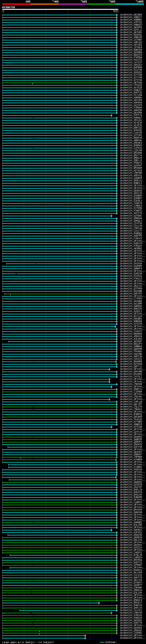The width and height of the screenshot is (146, 644).
Task: Select the UniRef100_Q6SKP4 entry
Action: tap(131, 27)
